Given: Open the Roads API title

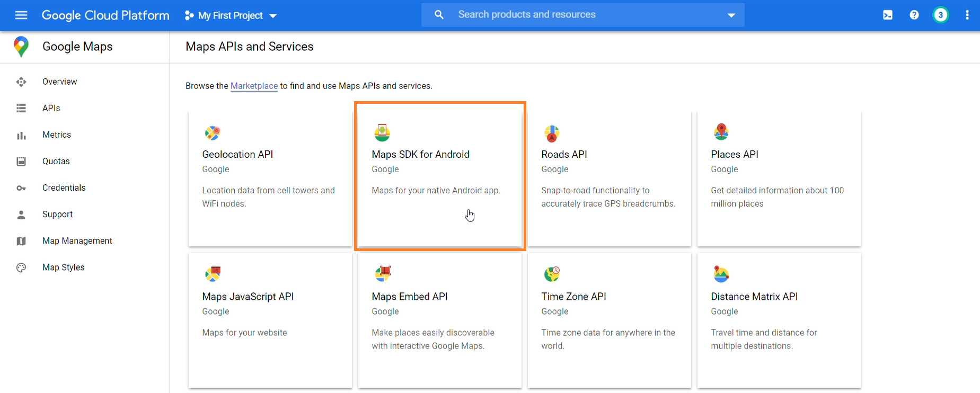Looking at the screenshot, I should coord(564,154).
